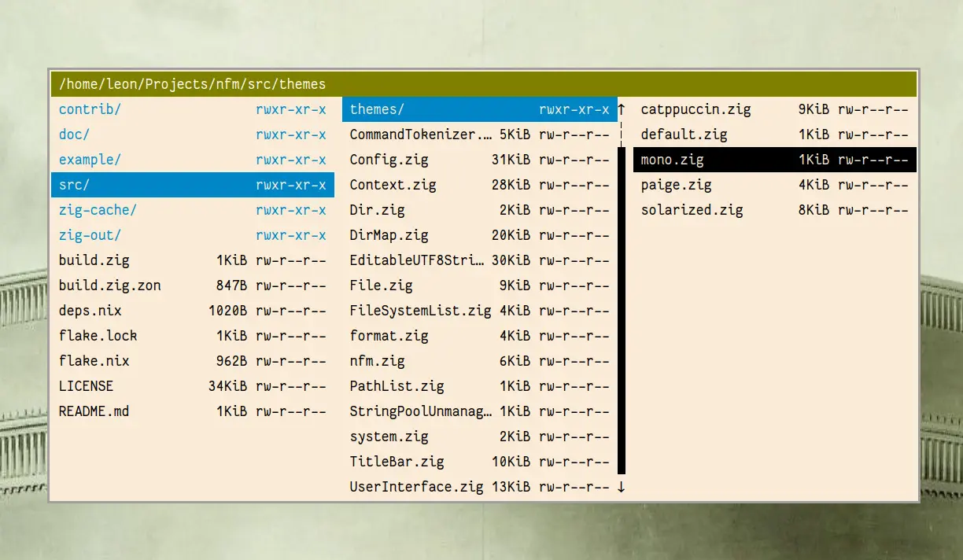Select the build.zig file
Viewport: 963px width, 560px height.
tap(94, 260)
